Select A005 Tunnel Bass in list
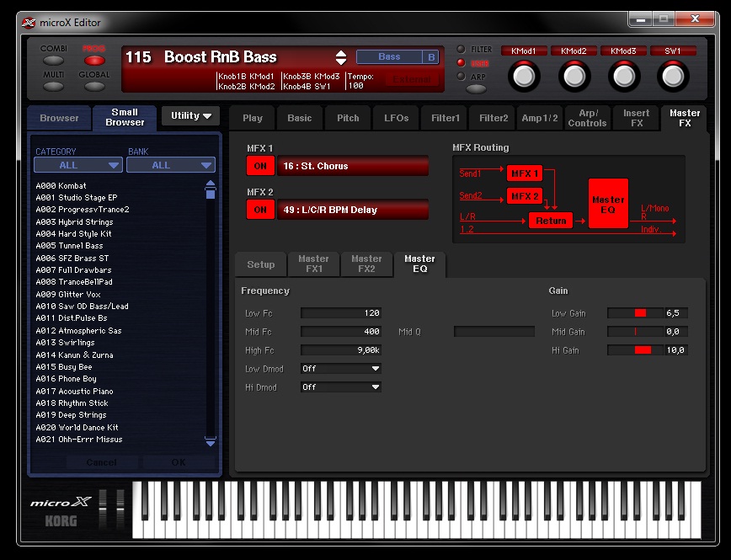This screenshot has width=731, height=560. [69, 246]
